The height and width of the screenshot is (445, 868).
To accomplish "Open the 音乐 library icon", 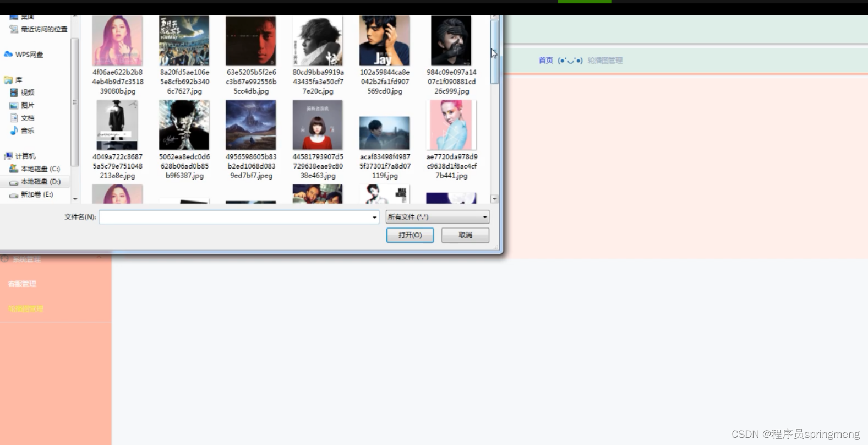I will [x=14, y=131].
